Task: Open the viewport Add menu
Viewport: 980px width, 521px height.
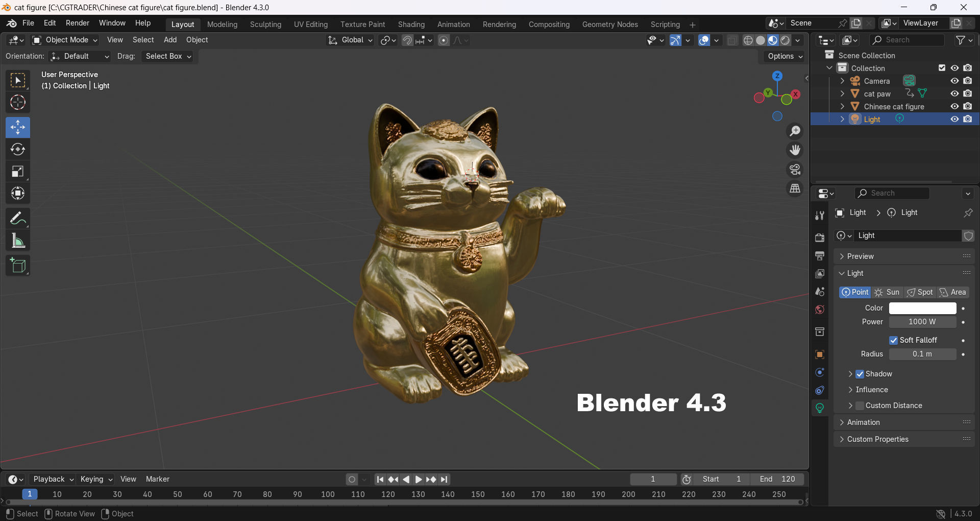Action: (x=170, y=40)
